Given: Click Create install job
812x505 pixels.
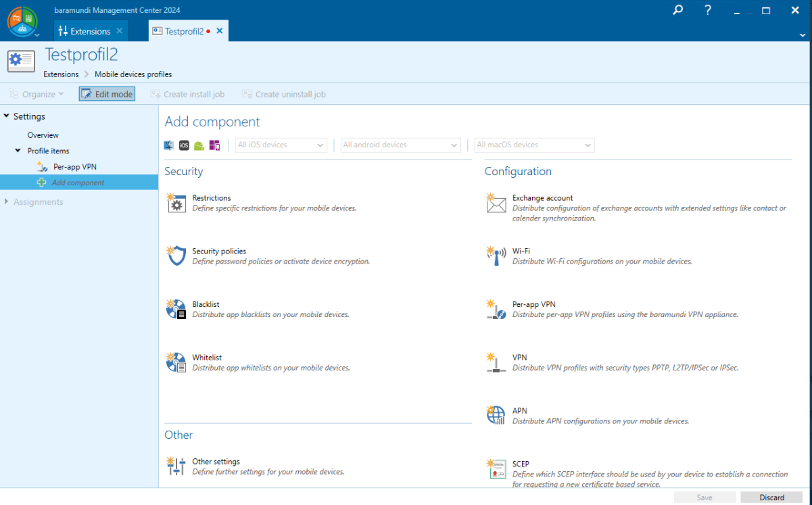Looking at the screenshot, I should pos(187,94).
